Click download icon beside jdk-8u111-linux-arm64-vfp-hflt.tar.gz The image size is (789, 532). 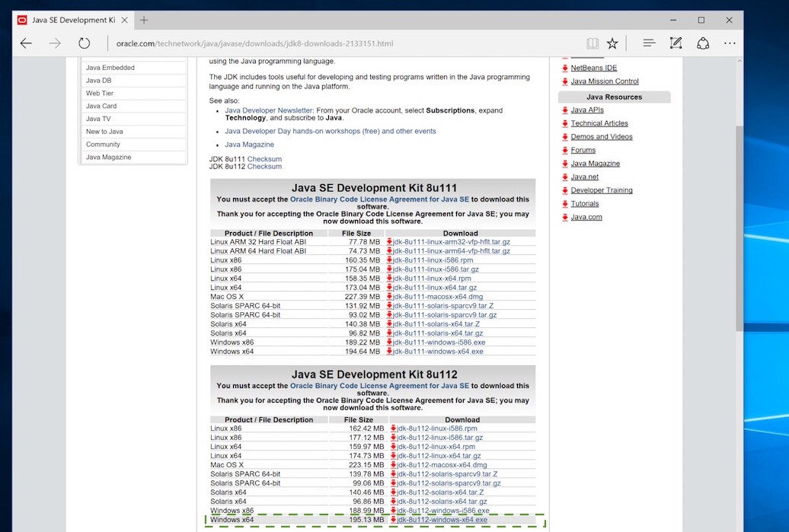389,251
